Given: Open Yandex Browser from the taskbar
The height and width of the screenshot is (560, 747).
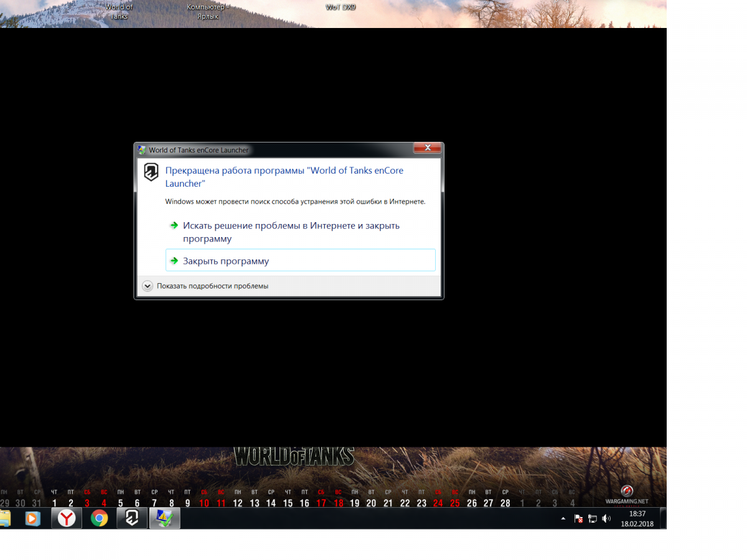Looking at the screenshot, I should 67,518.
